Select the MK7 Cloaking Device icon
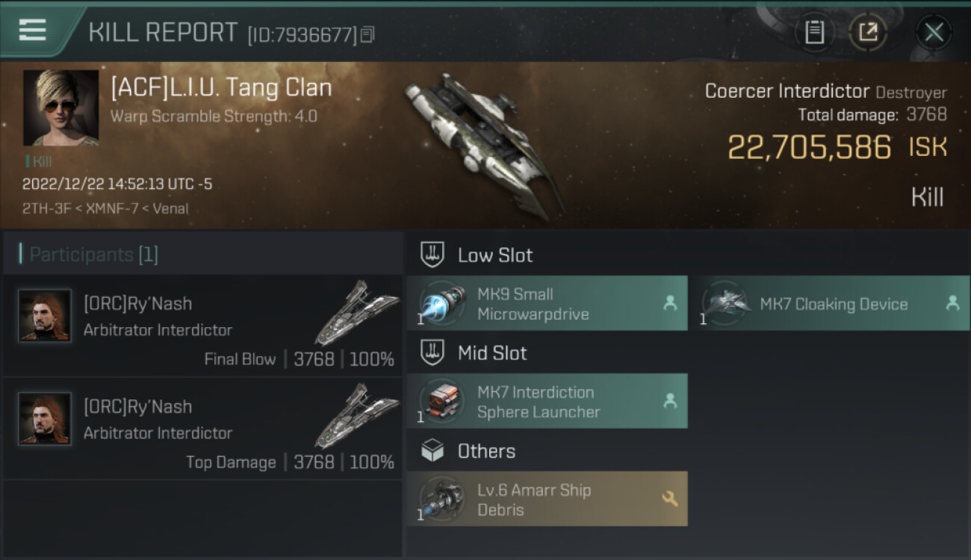This screenshot has height=560, width=971. (x=725, y=304)
